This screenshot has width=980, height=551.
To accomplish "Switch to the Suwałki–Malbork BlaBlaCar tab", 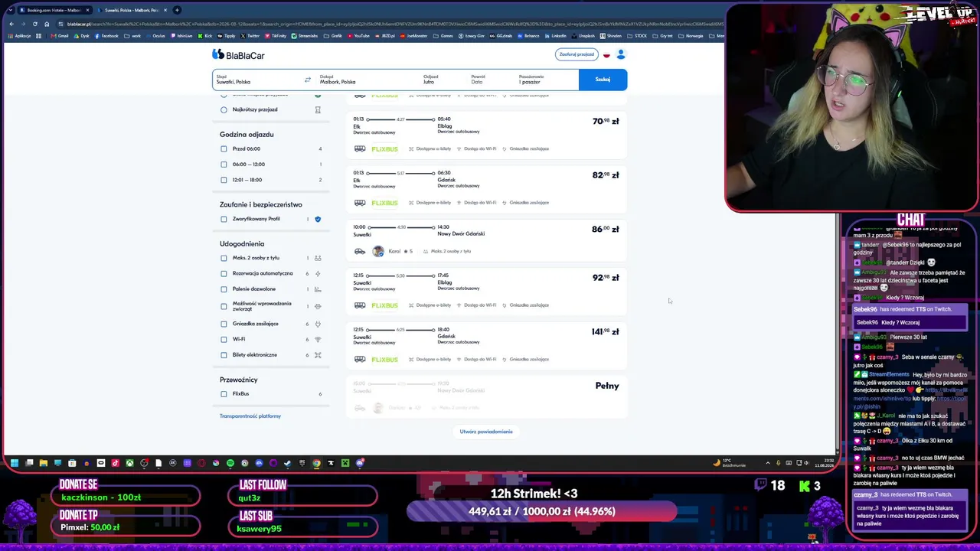I will click(x=132, y=10).
